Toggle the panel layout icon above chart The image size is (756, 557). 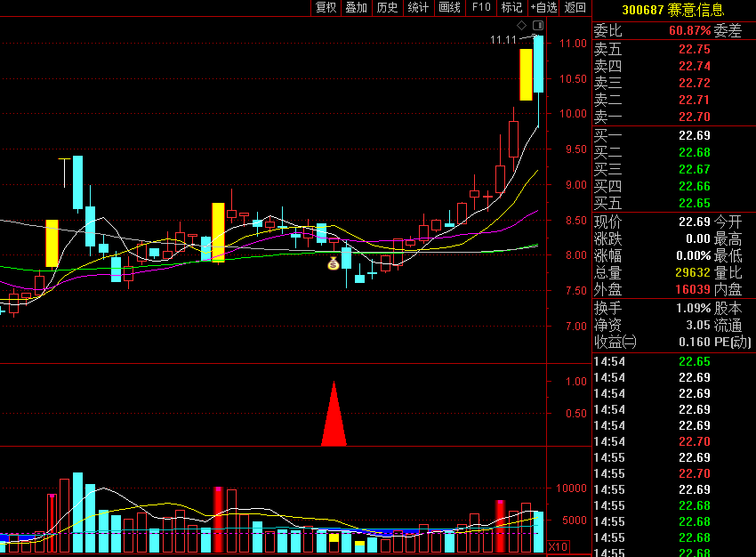538,25
